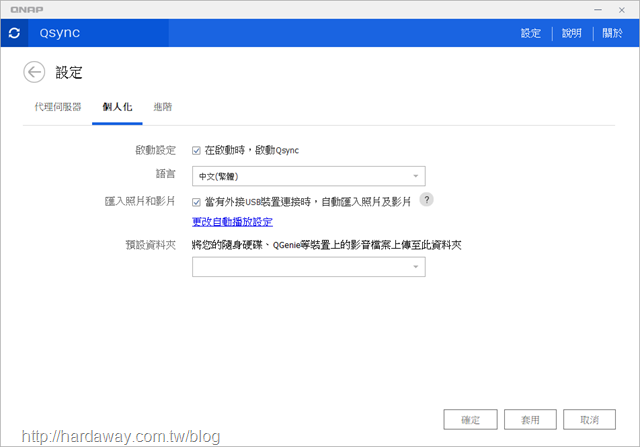Click the 匯入照片和影片 label
The width and height of the screenshot is (640, 447).
[x=140, y=201]
